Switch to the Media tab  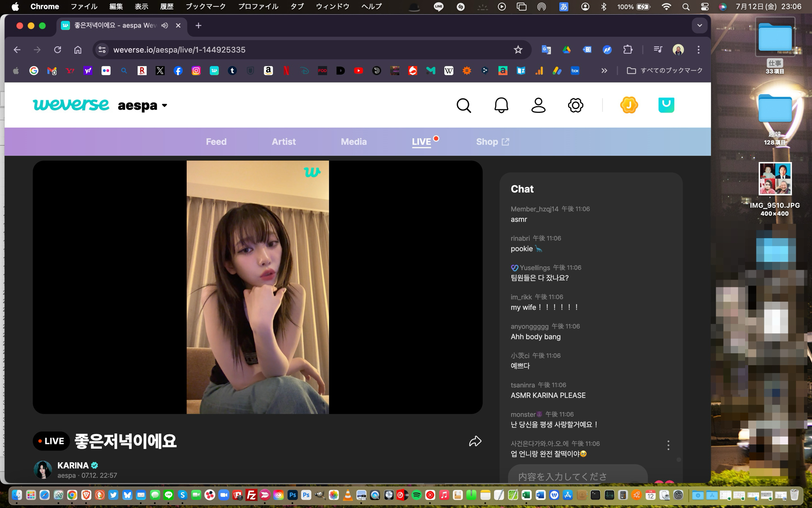(354, 142)
